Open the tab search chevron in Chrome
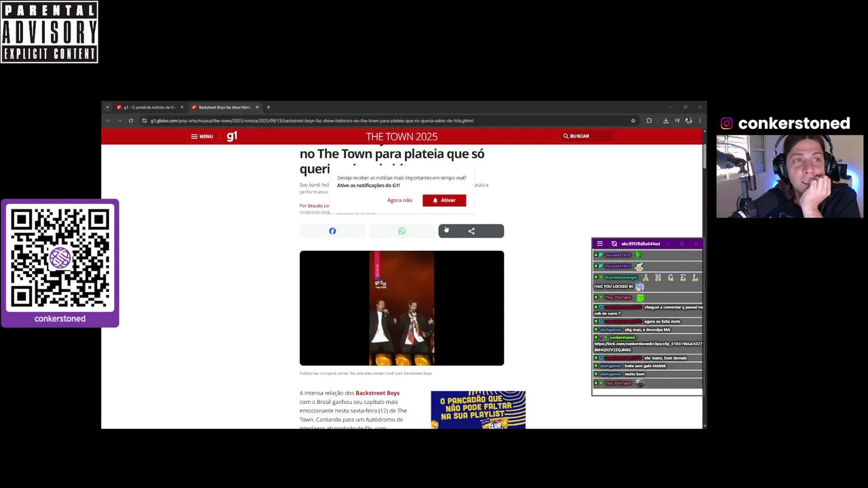This screenshot has width=868, height=488. pyautogui.click(x=107, y=107)
